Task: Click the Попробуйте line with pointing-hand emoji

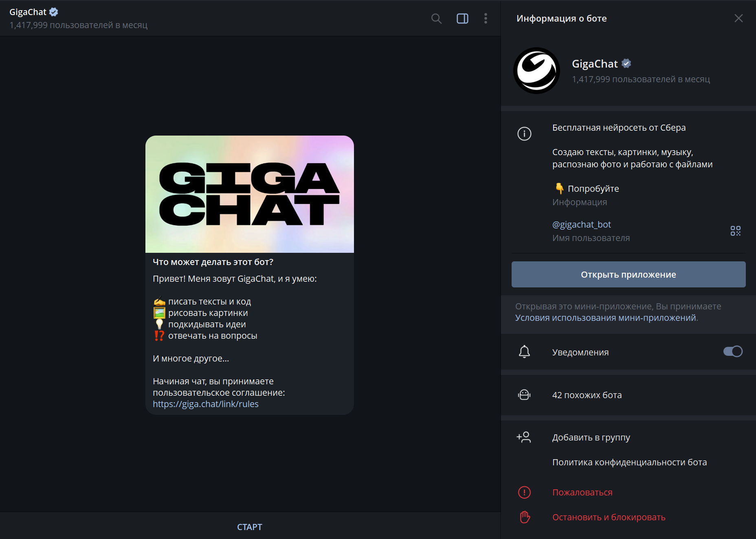Action: pos(587,188)
